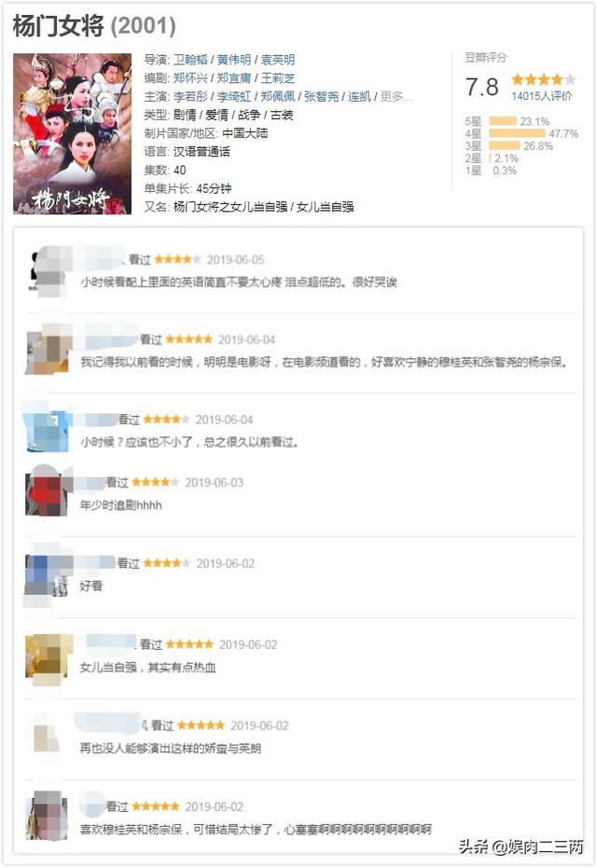Click the 3星 26.8% rating bar
Screen dimensions: 597x868
pyautogui.click(x=505, y=145)
